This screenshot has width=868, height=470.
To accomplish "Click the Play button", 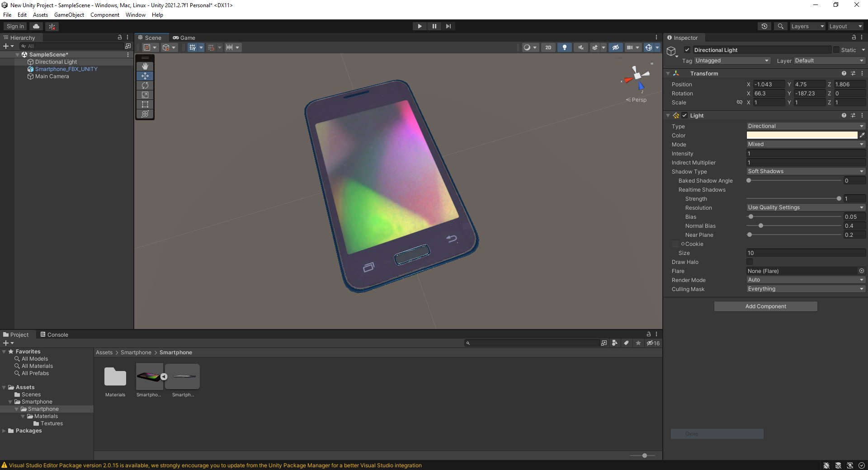I will pos(420,26).
